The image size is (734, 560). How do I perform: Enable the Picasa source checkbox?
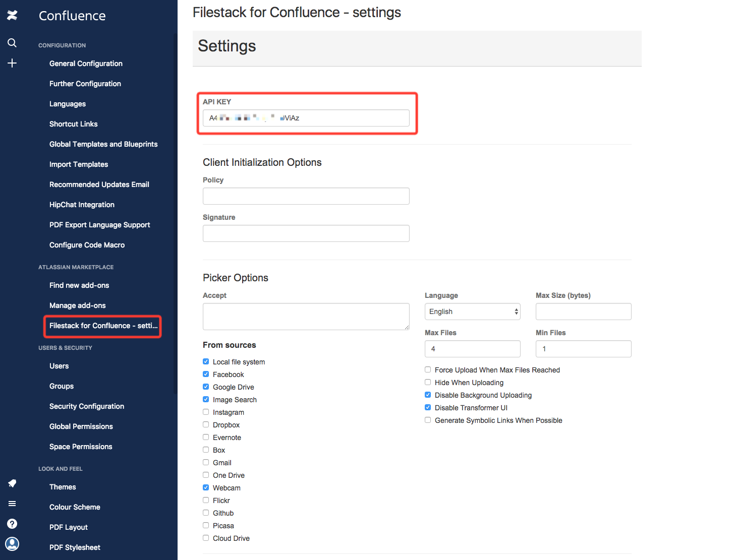tap(206, 525)
